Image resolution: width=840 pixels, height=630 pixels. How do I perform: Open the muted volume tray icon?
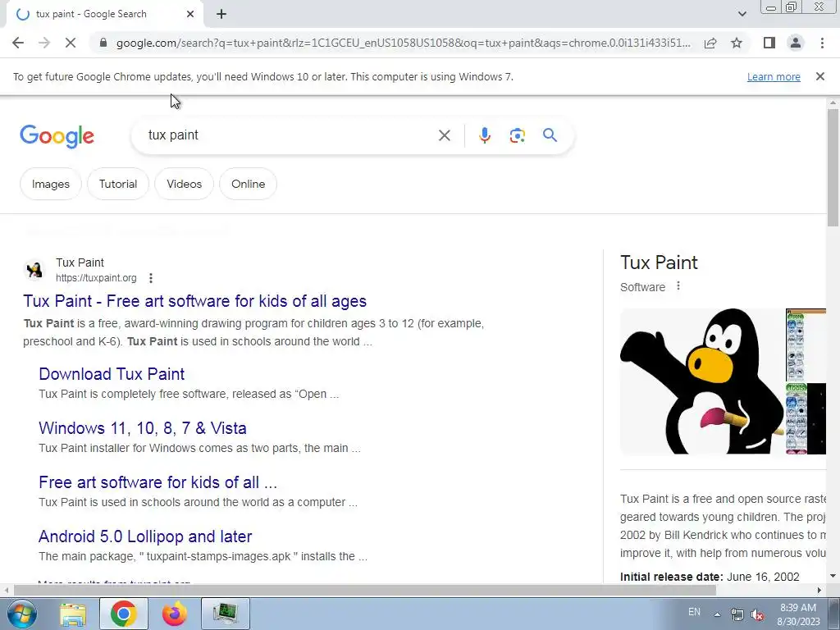(x=757, y=615)
